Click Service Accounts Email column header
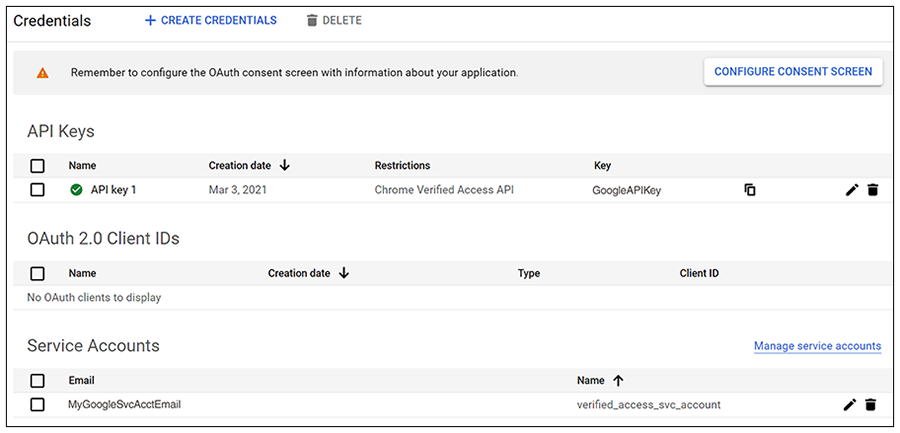 pyautogui.click(x=82, y=380)
